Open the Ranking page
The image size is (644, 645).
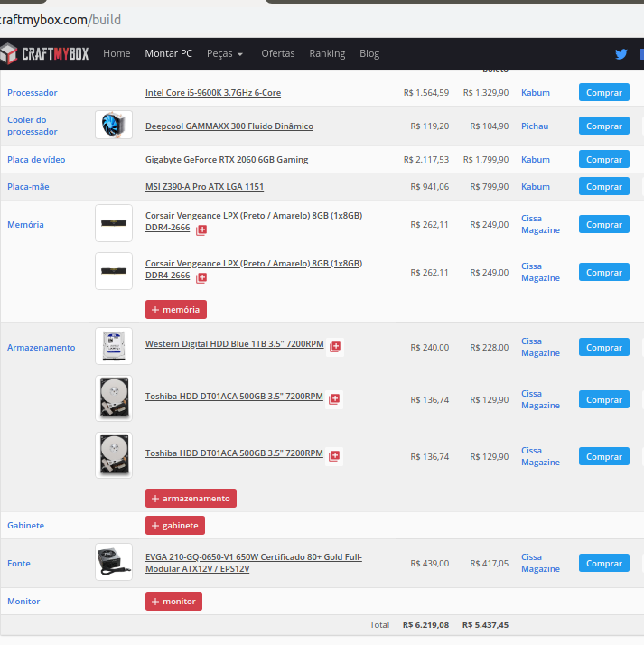coord(327,53)
